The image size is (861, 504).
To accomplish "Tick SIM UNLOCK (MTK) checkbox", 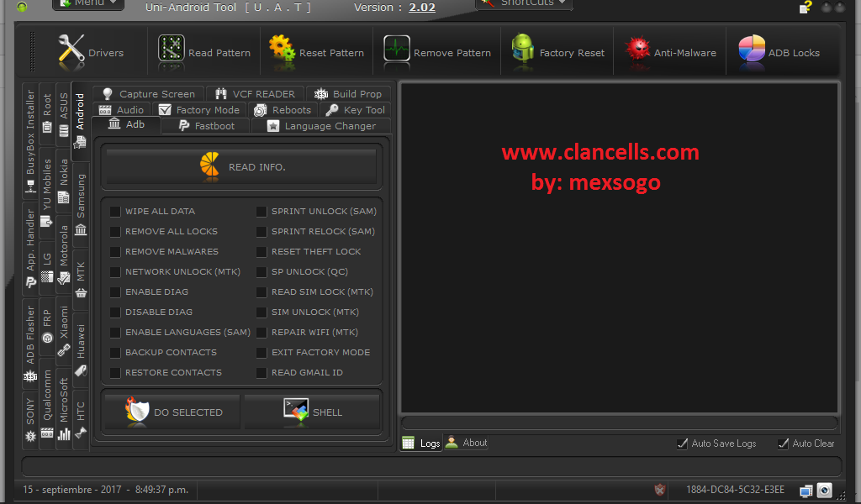I will 261,312.
